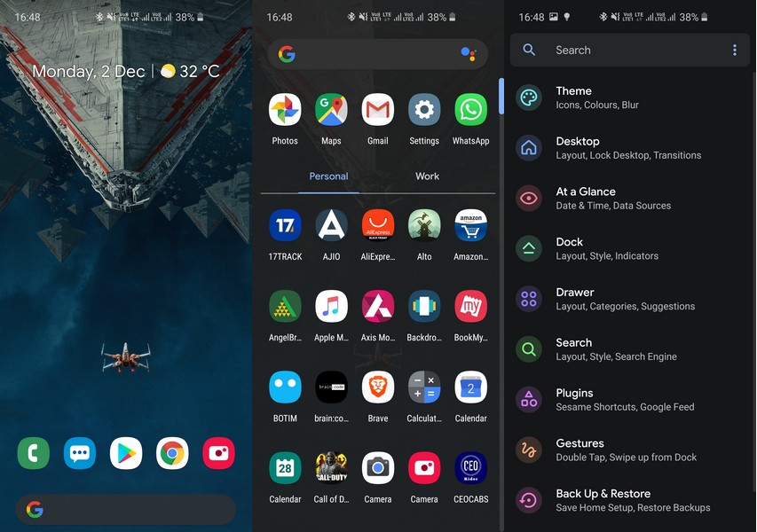
Task: Open Gestures settings
Action: click(630, 450)
